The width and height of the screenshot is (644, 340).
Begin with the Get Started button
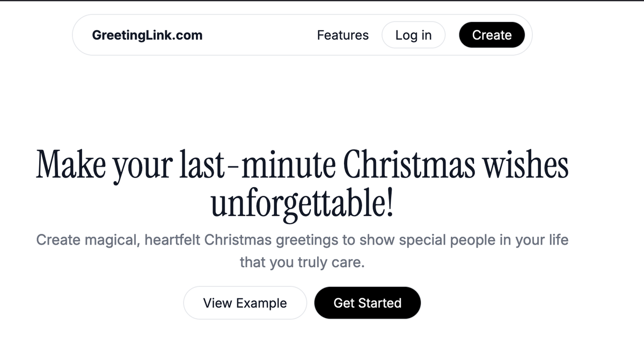pyautogui.click(x=367, y=303)
